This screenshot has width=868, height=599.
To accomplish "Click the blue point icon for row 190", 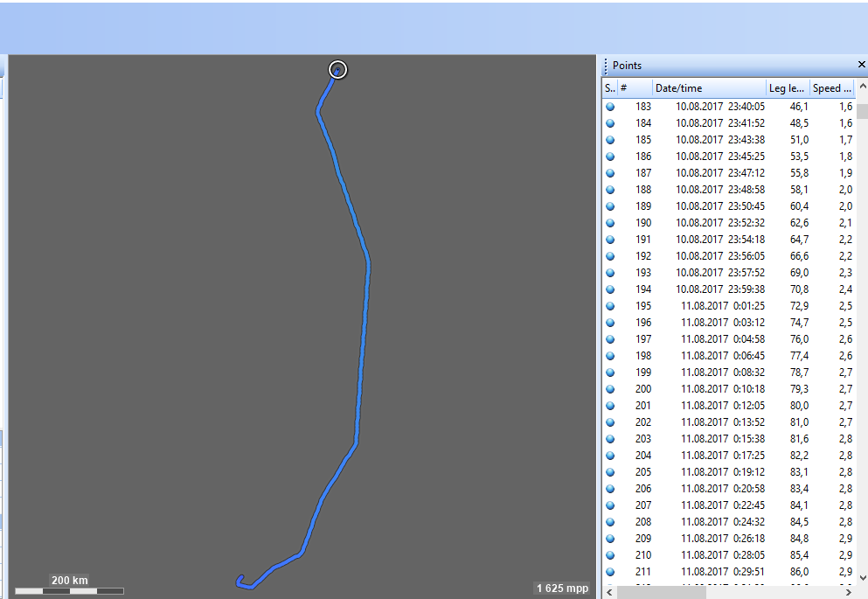I will [610, 223].
